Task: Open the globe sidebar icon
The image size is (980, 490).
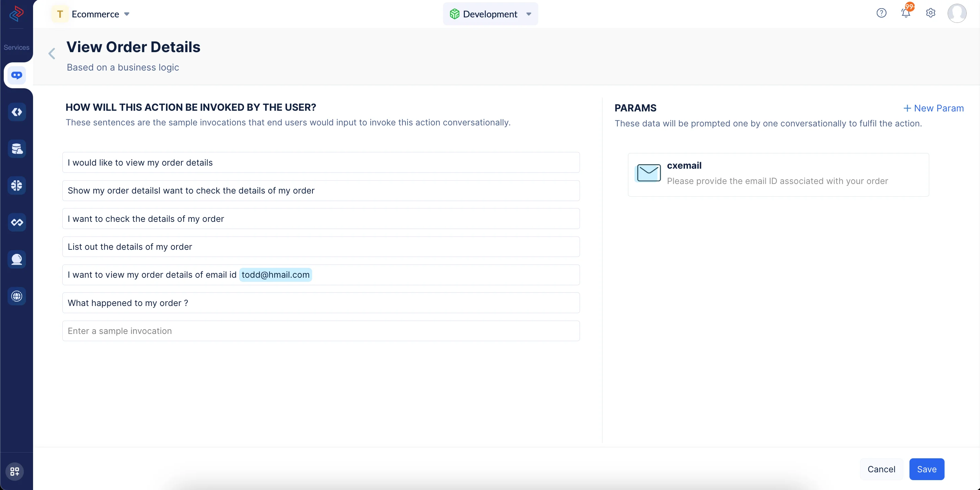Action: coord(16,296)
